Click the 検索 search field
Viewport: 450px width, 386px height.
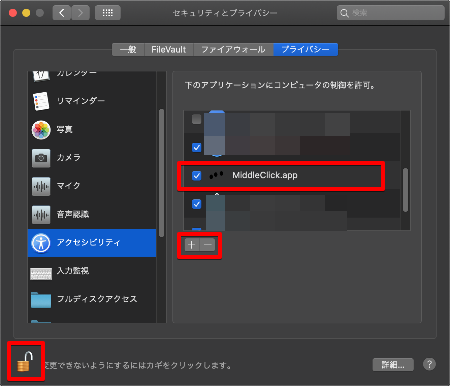(391, 13)
